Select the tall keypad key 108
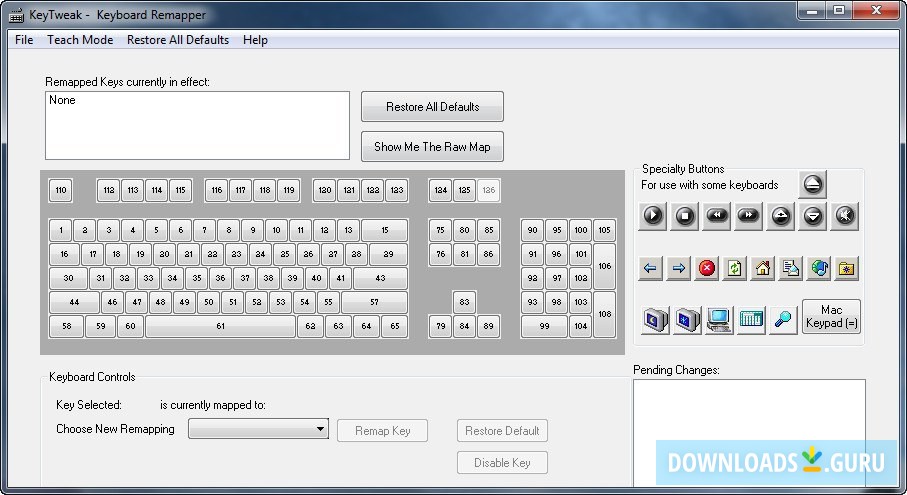This screenshot has height=495, width=907. point(604,314)
